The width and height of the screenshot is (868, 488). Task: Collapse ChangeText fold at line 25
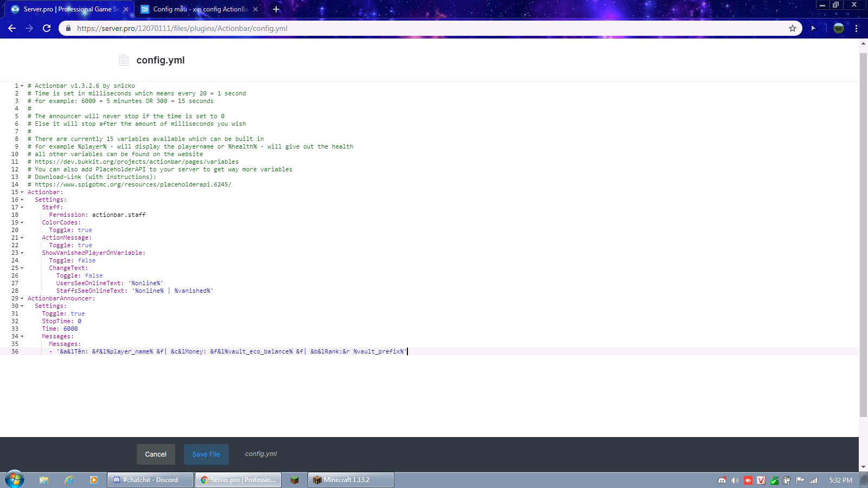(x=22, y=268)
